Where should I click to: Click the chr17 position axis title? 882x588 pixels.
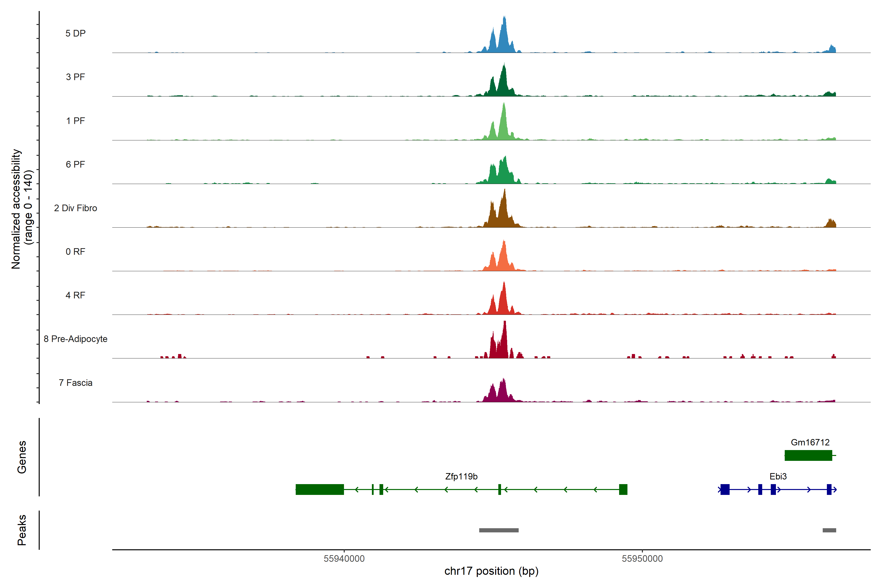pos(491,571)
